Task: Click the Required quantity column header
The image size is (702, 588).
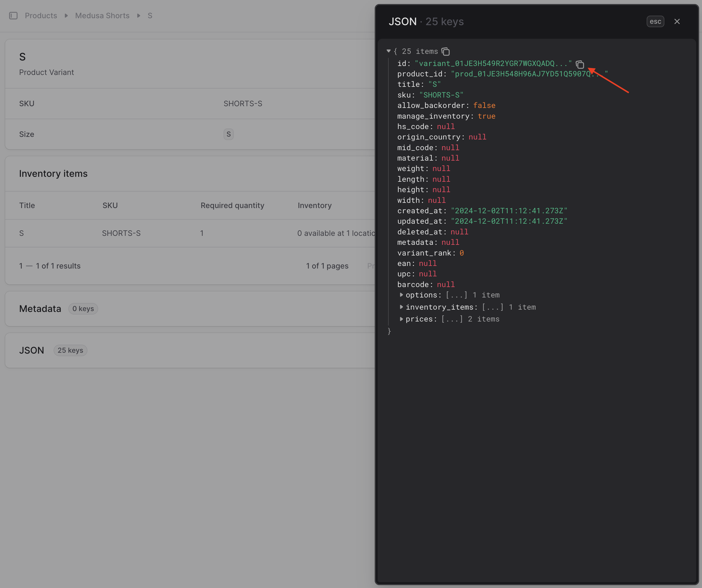Action: 232,205
